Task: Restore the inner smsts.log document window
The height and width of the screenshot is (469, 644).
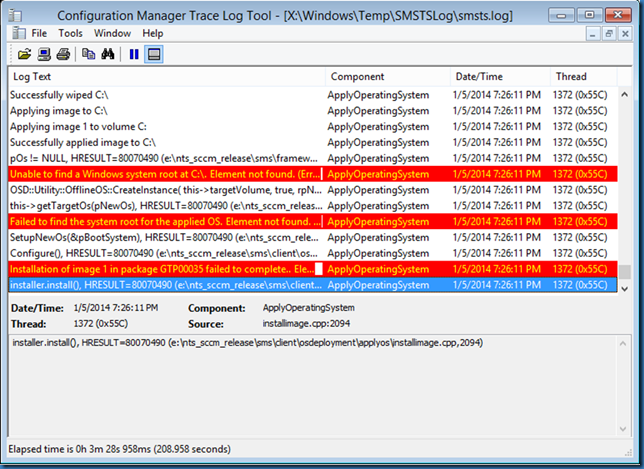Action: click(609, 34)
